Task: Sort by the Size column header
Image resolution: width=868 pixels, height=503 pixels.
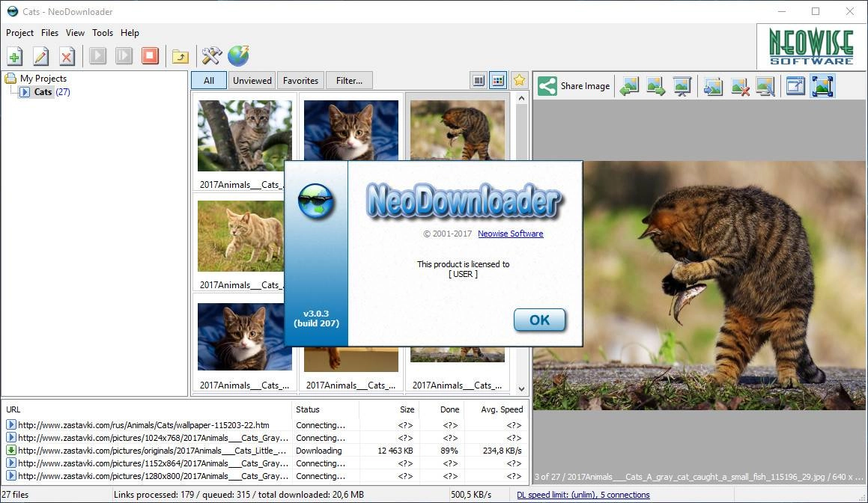Action: (389, 409)
